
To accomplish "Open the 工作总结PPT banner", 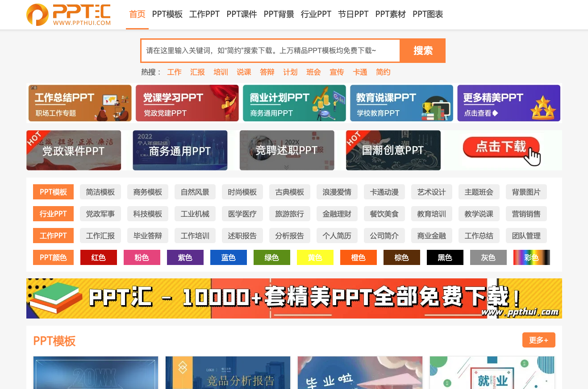I will (x=80, y=103).
